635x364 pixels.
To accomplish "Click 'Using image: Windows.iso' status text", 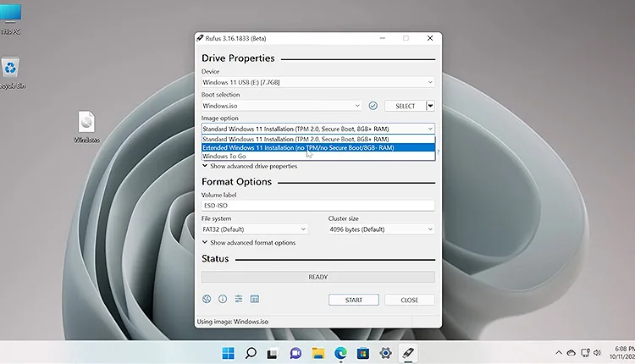I will coord(233,322).
